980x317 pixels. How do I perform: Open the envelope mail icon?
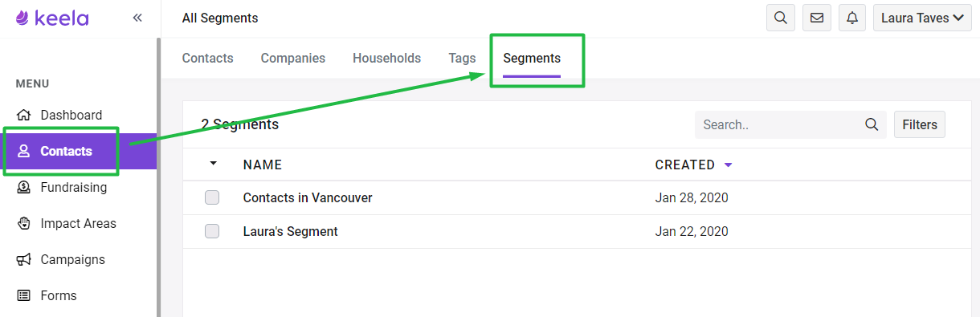817,18
